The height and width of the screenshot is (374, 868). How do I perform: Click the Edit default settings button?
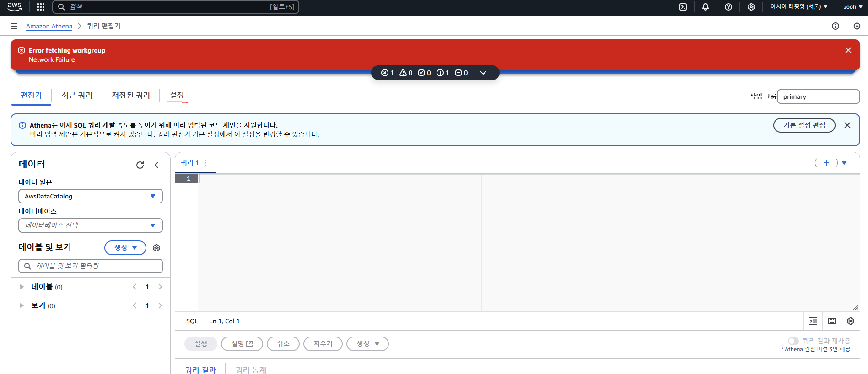click(x=804, y=125)
